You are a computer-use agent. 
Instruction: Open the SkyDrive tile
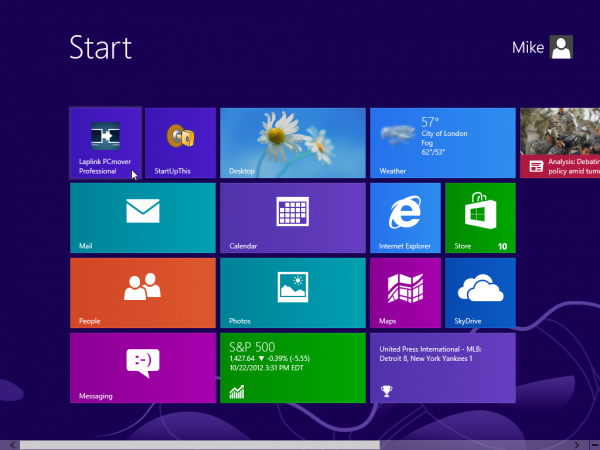point(480,293)
